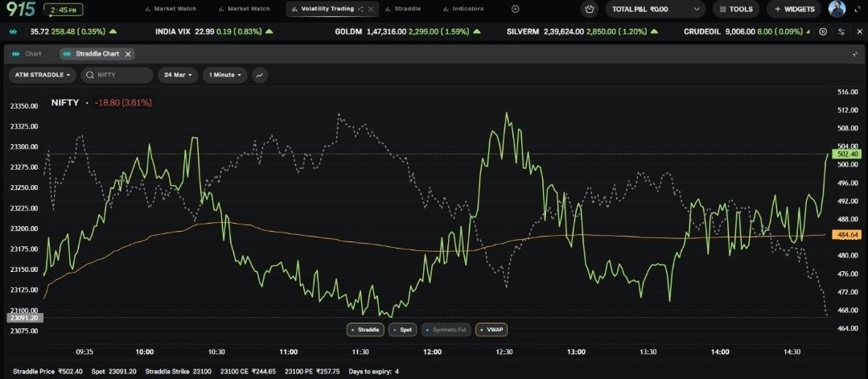Click the Straddle Strike 23100 status text
Image resolution: width=868 pixels, height=379 pixels.
click(179, 371)
